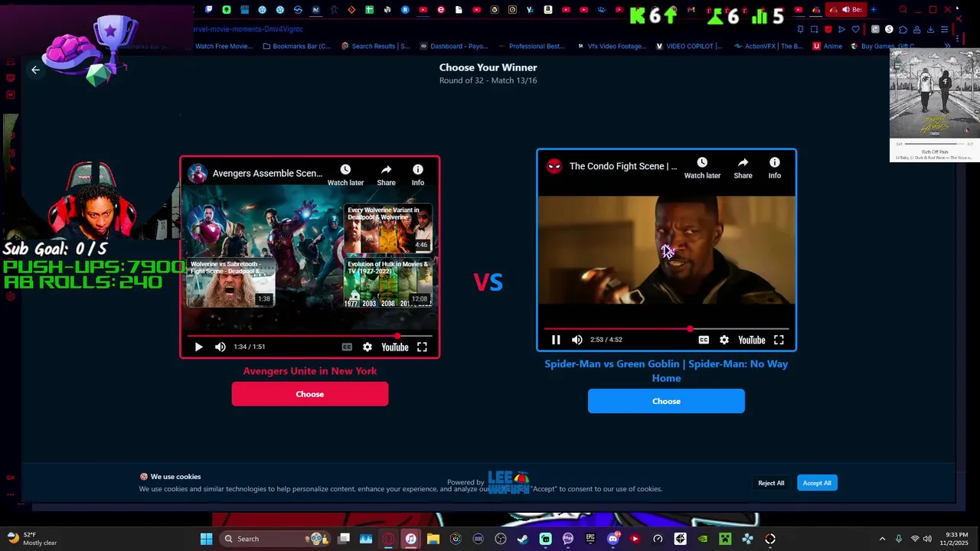The image size is (980, 551).
Task: Open a new browser tab
Action: 874,10
